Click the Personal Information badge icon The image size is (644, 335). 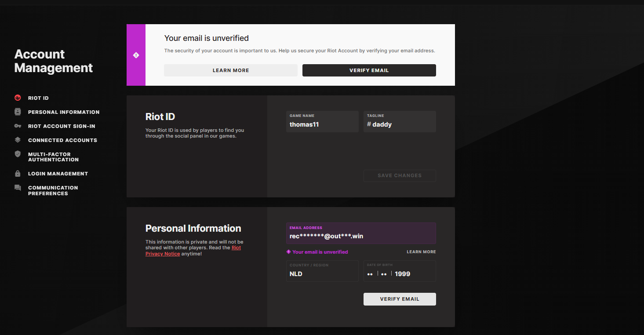(x=18, y=112)
